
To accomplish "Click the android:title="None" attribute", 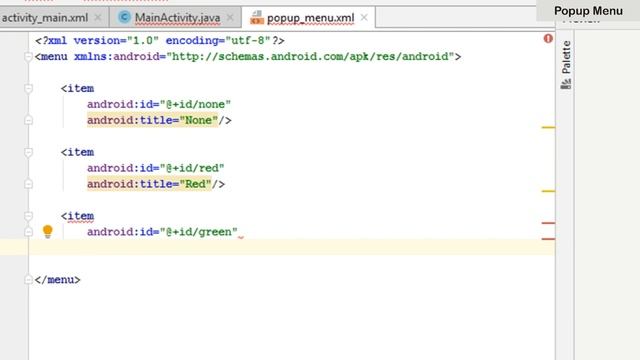I will (x=152, y=120).
